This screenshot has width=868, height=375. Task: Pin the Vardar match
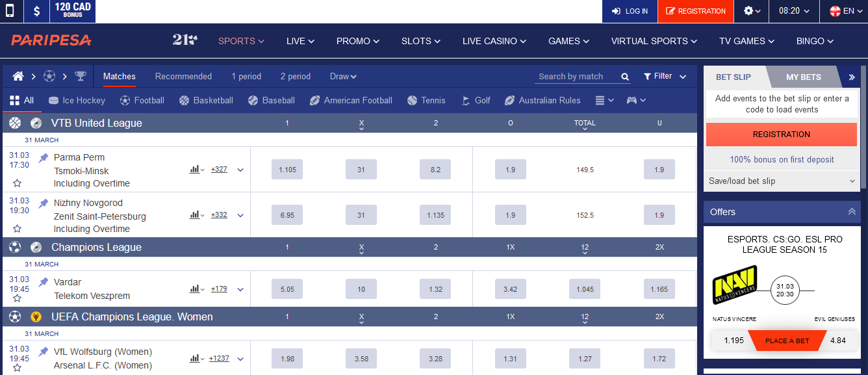(44, 283)
